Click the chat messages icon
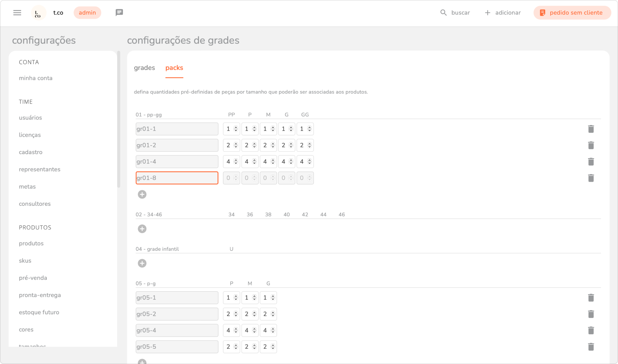This screenshot has height=364, width=618. pos(119,13)
